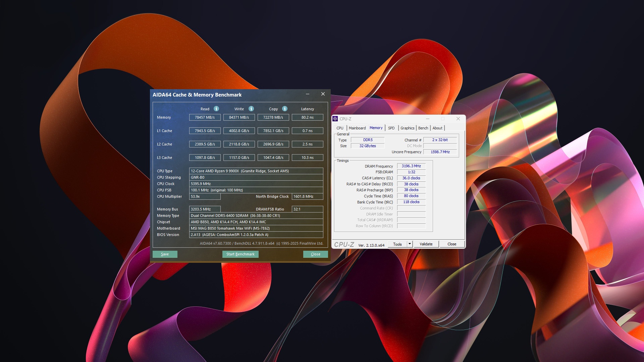Click the L3 Cache latency 10.3 ns
The height and width of the screenshot is (362, 644).
pyautogui.click(x=308, y=158)
